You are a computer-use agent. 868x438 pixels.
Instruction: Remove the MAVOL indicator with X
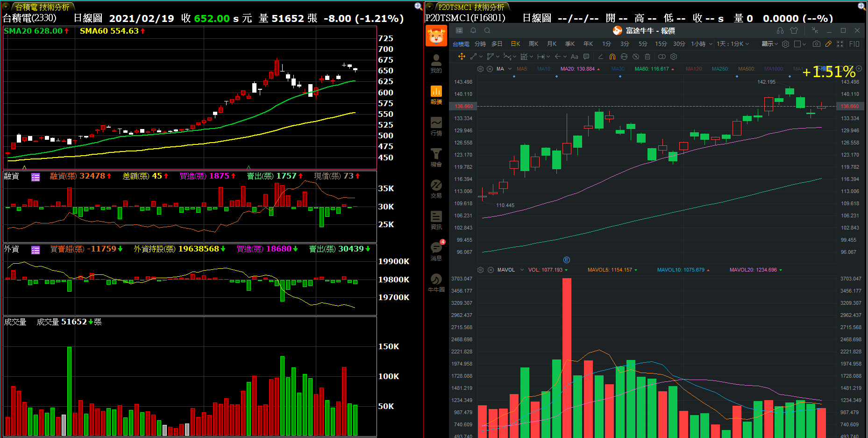point(491,270)
